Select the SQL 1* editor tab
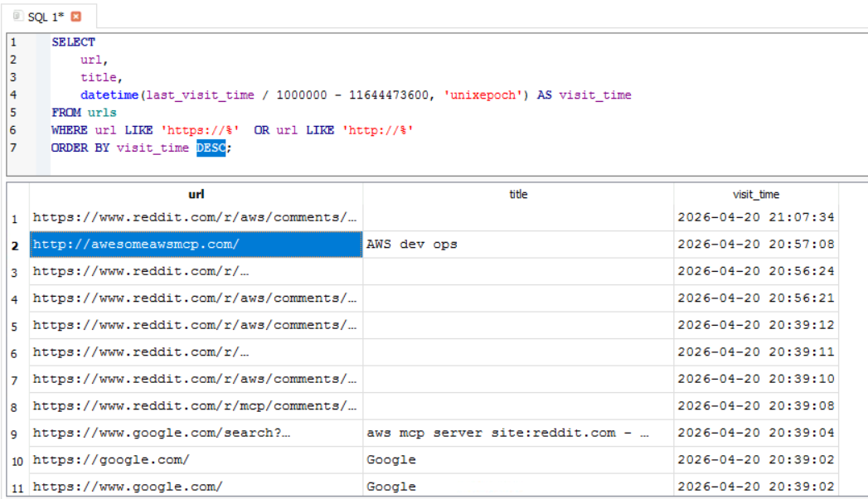868x499 pixels. [x=49, y=16]
